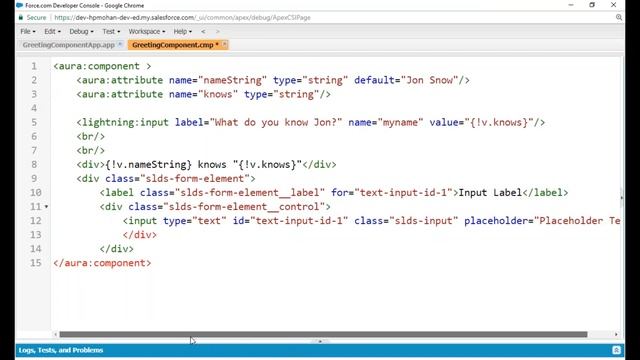
Task: Close the GreetingComponent.cmp tab
Action: tap(224, 44)
